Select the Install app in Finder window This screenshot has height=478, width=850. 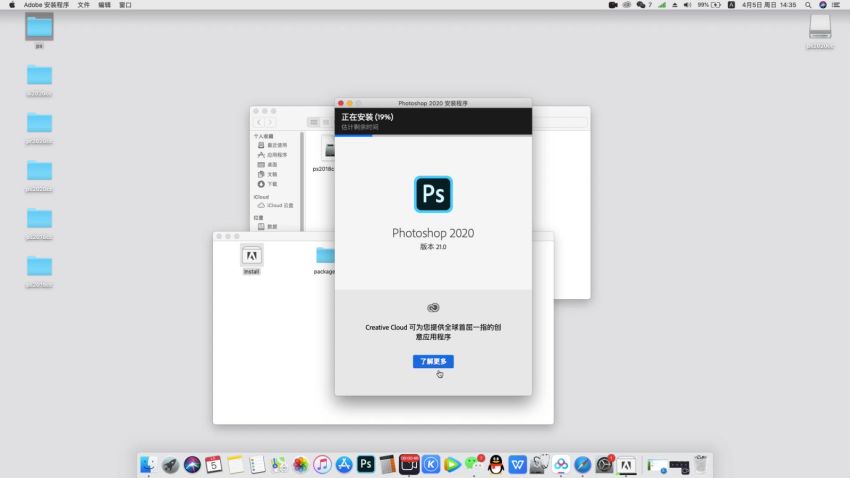point(252,260)
